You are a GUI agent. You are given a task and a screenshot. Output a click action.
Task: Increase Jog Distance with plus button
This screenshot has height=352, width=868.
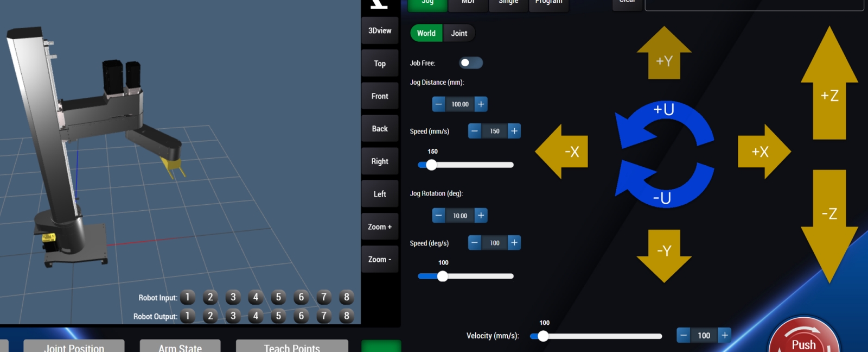point(481,104)
